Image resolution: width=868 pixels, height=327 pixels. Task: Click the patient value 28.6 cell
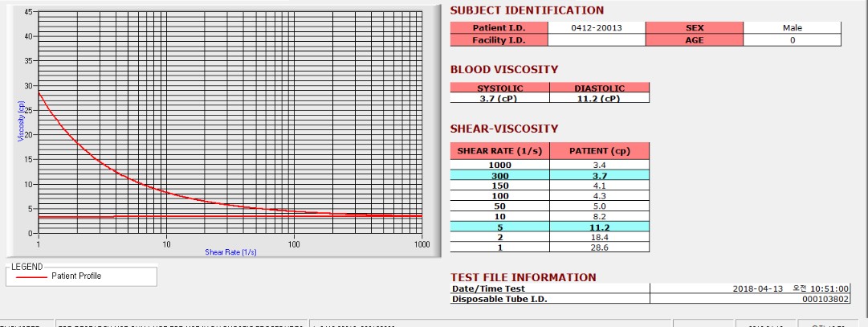(x=600, y=247)
